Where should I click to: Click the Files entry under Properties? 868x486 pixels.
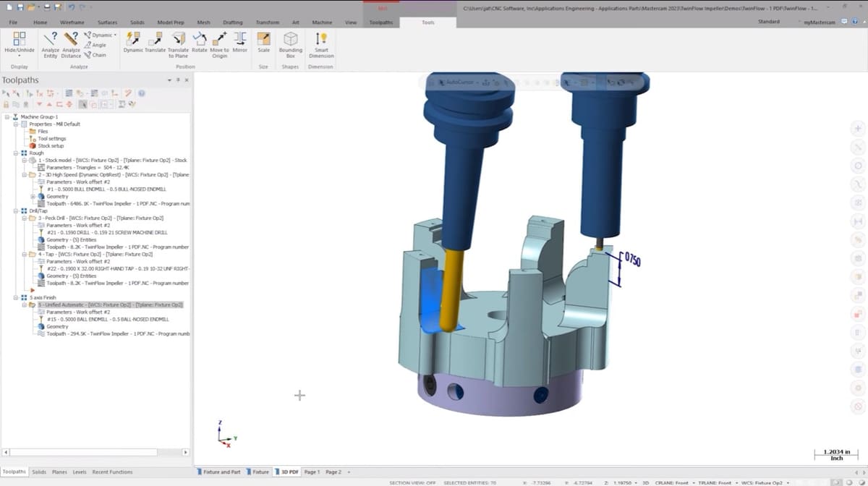coord(43,132)
